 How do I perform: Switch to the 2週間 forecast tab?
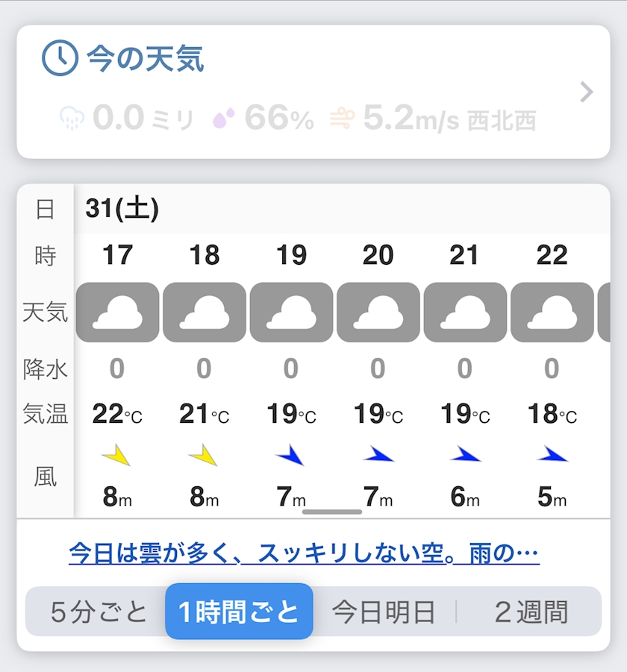pos(531,612)
